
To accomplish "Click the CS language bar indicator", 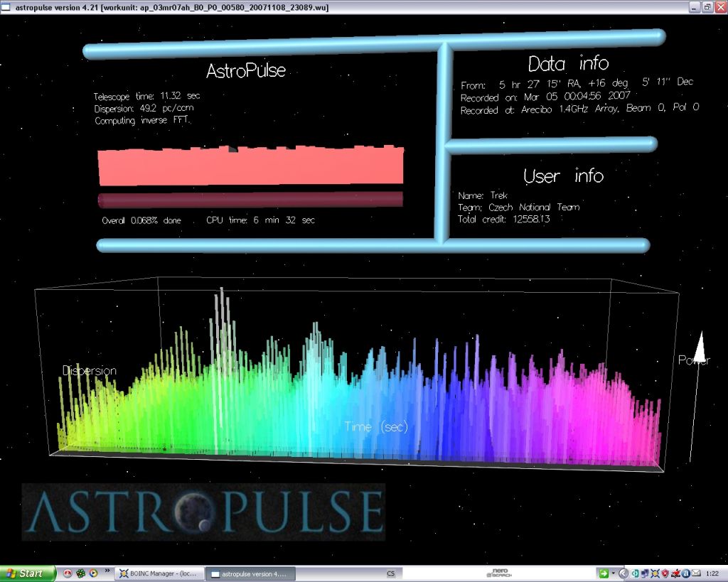I will [390, 573].
